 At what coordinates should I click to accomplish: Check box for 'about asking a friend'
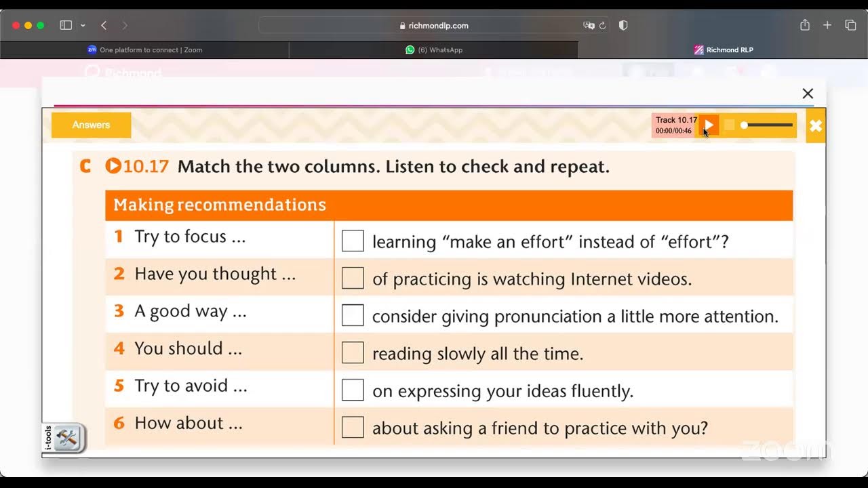tap(353, 427)
